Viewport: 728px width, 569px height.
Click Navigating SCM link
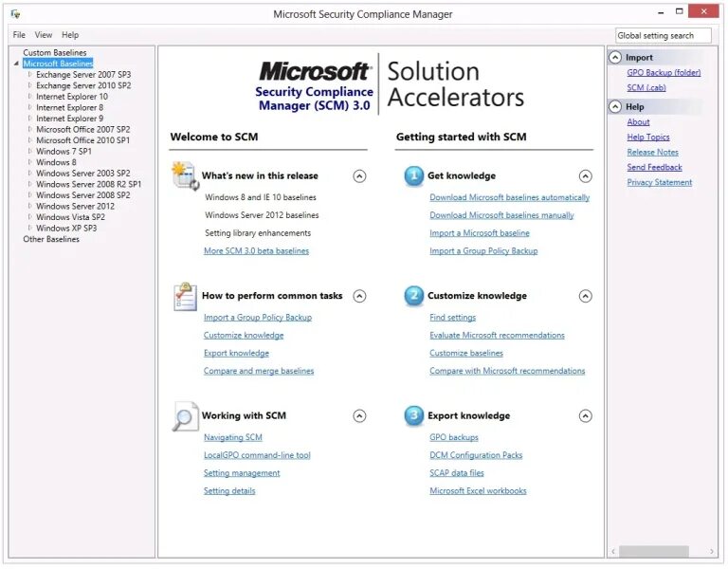232,437
